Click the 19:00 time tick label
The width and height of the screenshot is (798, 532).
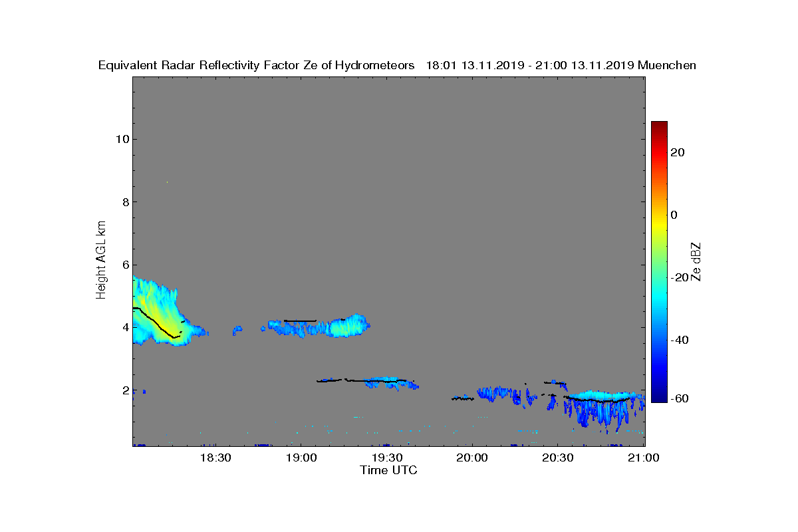(x=301, y=458)
